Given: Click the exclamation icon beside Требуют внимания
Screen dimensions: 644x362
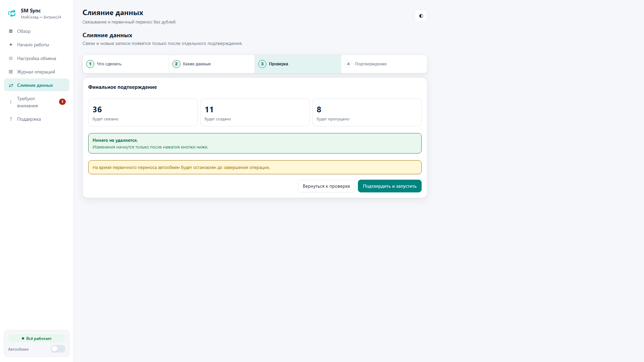Looking at the screenshot, I should tap(11, 102).
